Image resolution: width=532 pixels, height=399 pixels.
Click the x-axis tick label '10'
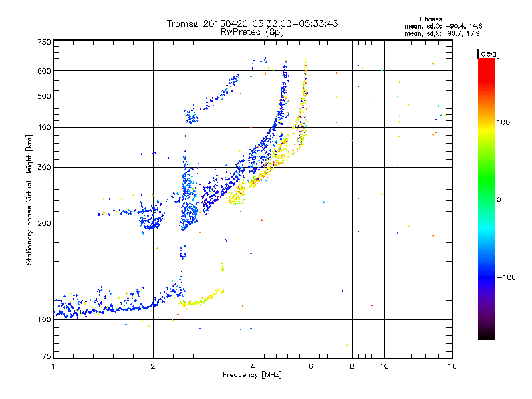pyautogui.click(x=384, y=366)
